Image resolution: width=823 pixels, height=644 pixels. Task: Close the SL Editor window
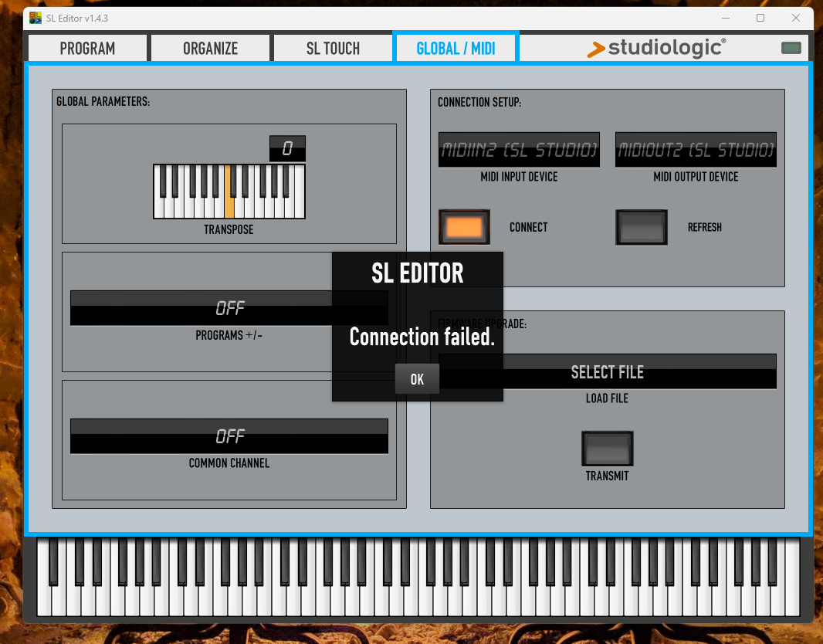(796, 18)
